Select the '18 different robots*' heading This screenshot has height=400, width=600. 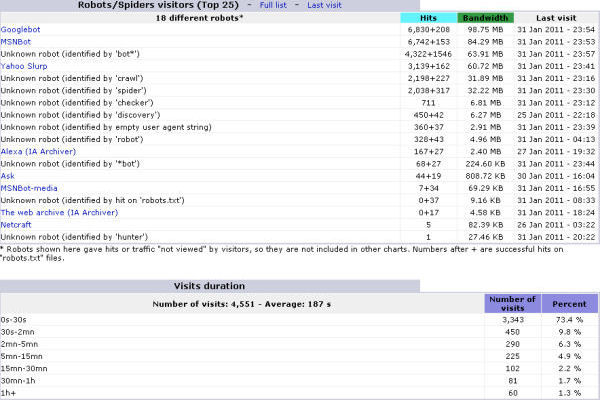coord(199,18)
